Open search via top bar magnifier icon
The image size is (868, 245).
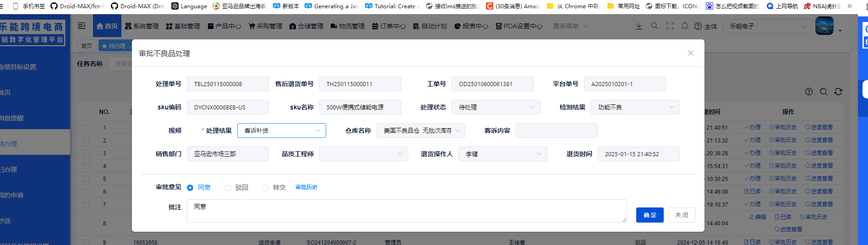coord(655,26)
